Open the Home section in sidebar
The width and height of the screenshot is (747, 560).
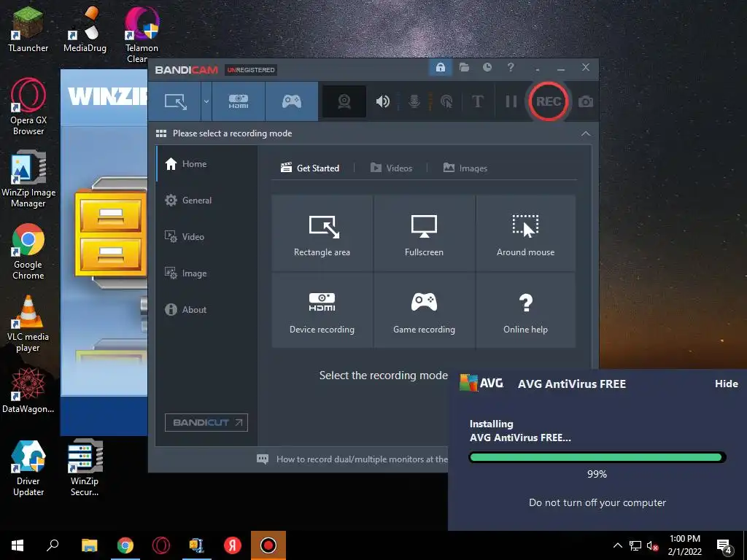pos(206,164)
